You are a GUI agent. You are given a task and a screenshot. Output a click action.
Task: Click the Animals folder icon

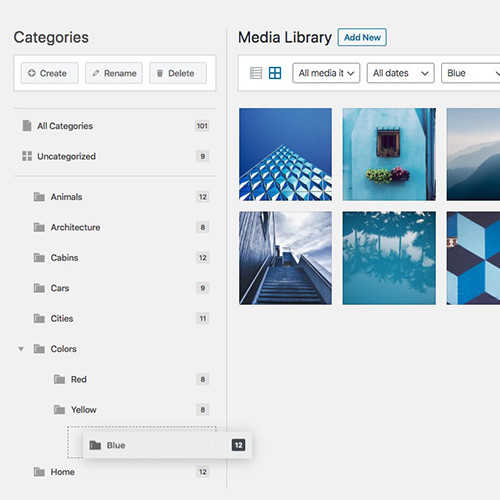click(x=39, y=197)
